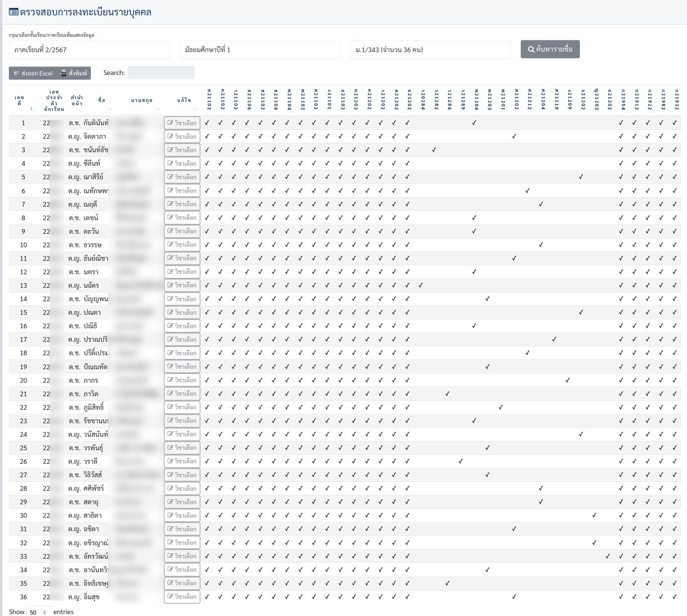Edit วิชาเลือก for row 9 ตะวัน

(182, 231)
